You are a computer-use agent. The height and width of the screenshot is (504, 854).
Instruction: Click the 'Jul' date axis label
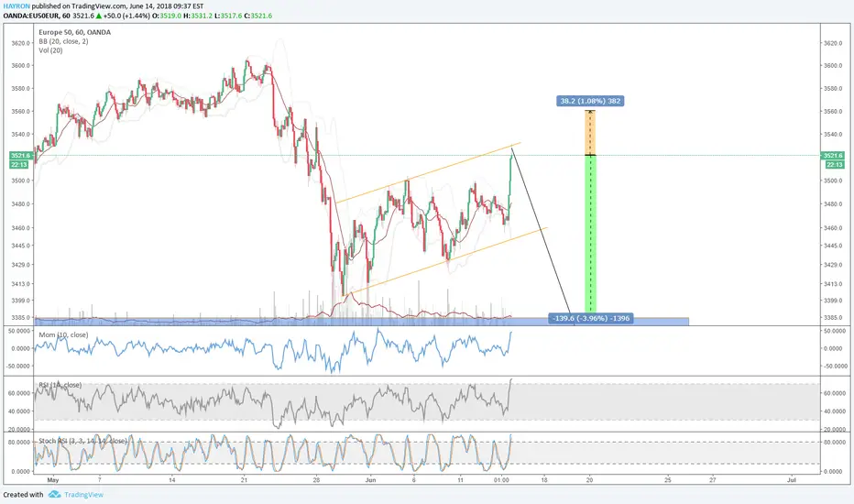[x=792, y=480]
